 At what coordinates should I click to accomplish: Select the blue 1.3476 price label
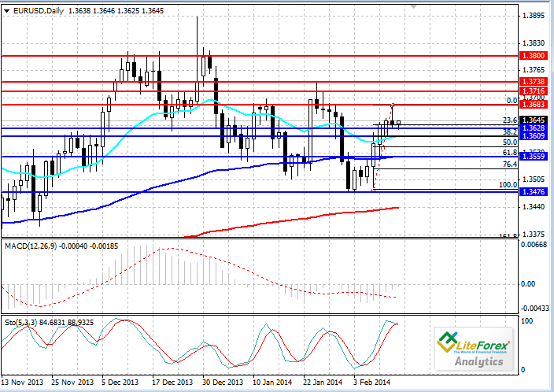point(534,192)
